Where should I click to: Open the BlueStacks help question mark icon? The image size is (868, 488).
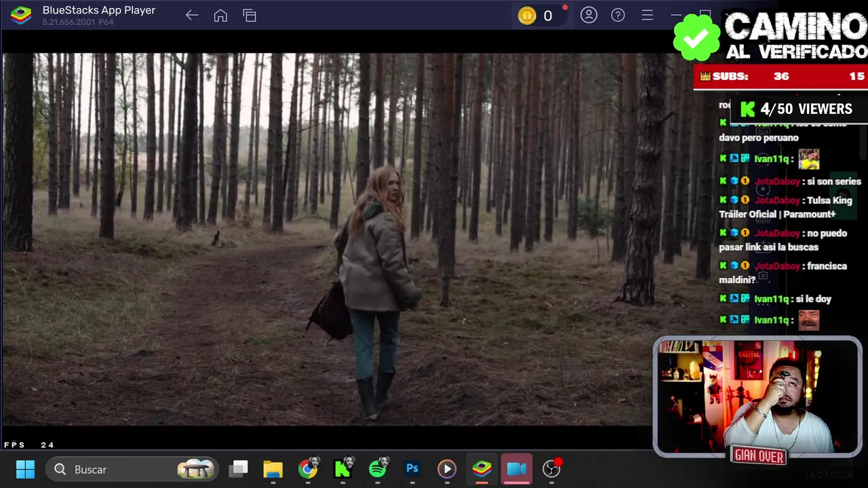[618, 15]
